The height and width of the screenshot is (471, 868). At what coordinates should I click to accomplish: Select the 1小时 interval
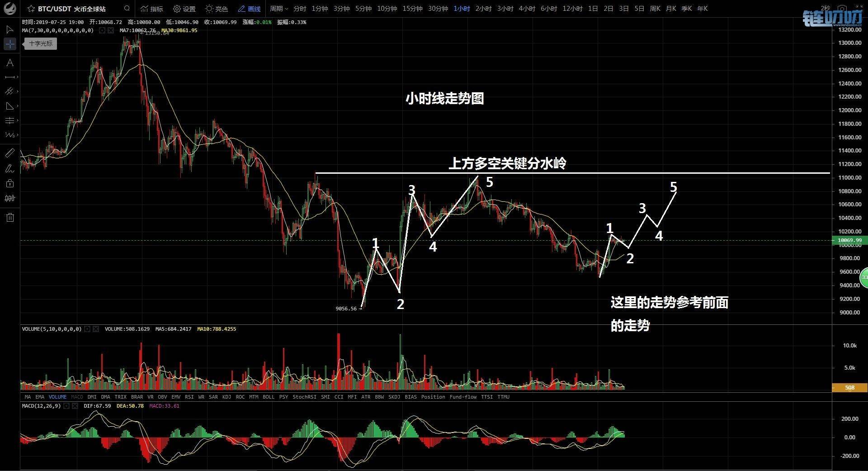coord(462,9)
